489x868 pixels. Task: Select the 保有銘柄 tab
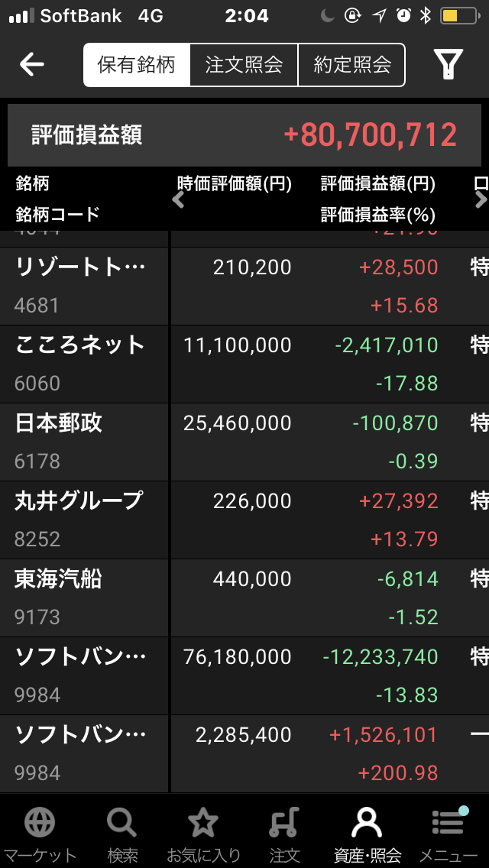(x=137, y=65)
